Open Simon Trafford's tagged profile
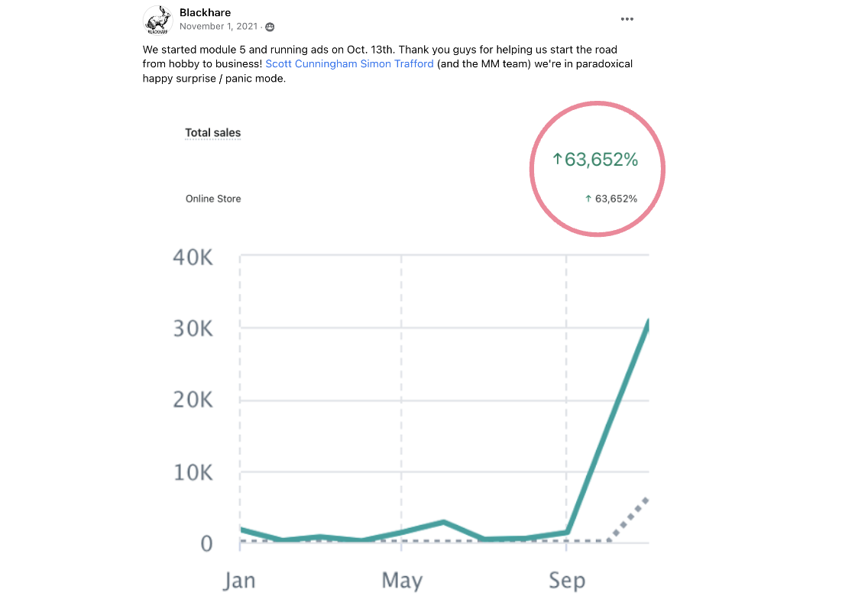Viewport: 868px width, 599px height. 397,64
